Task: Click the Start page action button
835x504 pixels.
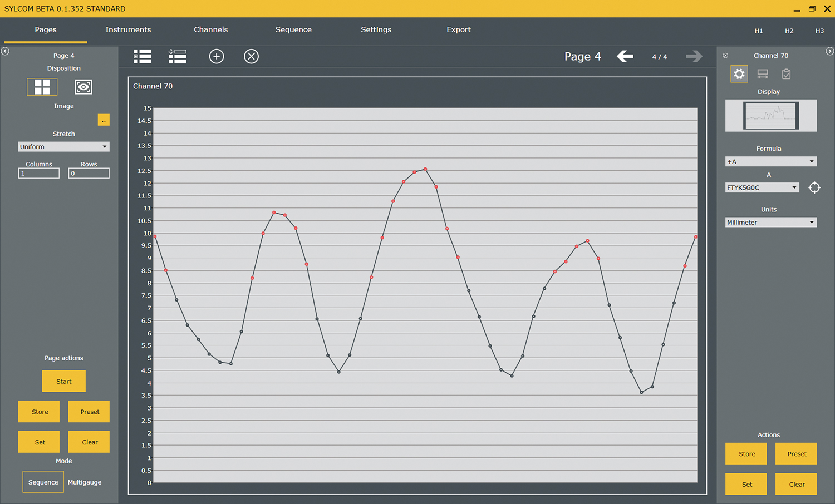Action: click(64, 381)
